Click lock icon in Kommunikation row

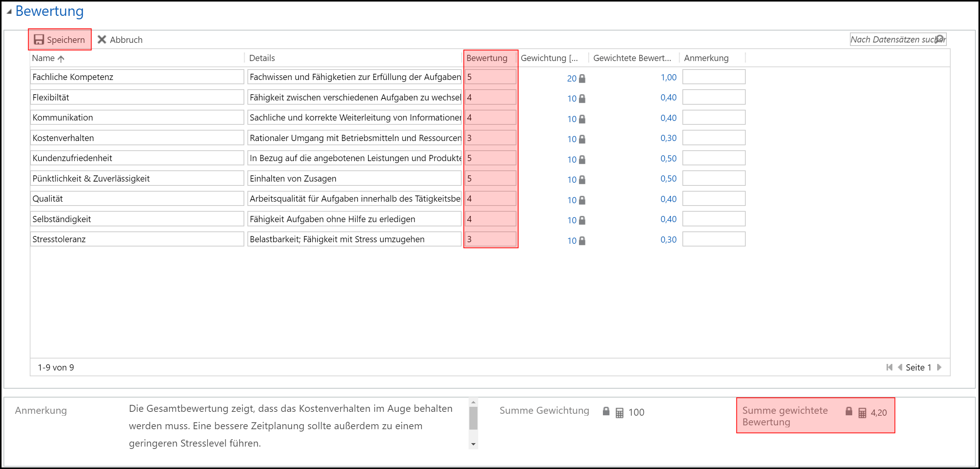click(x=582, y=119)
